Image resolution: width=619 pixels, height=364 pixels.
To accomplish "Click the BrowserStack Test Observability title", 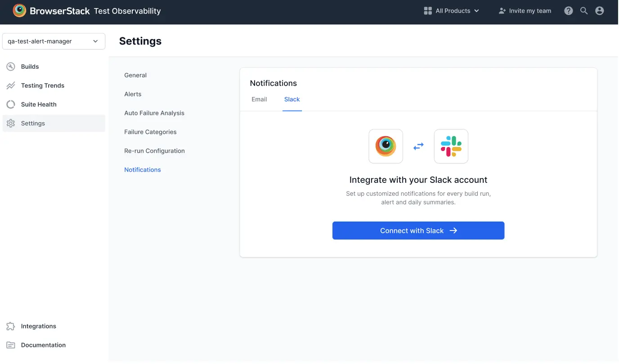I will coord(95,11).
